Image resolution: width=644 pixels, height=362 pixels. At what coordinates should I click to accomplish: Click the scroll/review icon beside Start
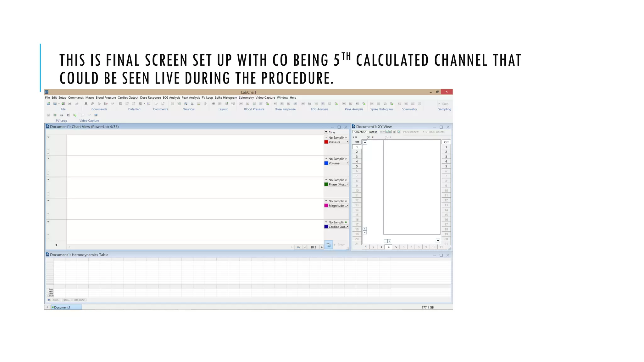(x=328, y=245)
